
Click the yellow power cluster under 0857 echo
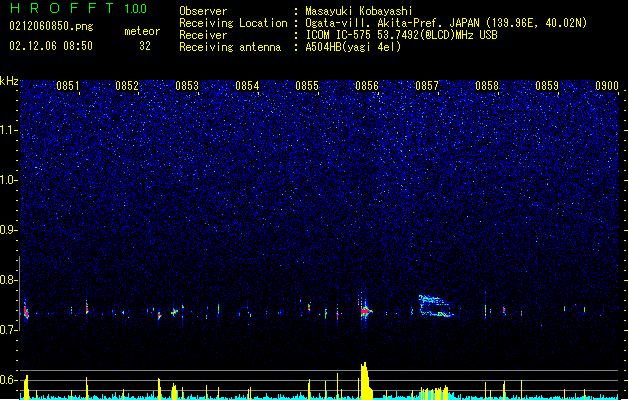pos(434,393)
